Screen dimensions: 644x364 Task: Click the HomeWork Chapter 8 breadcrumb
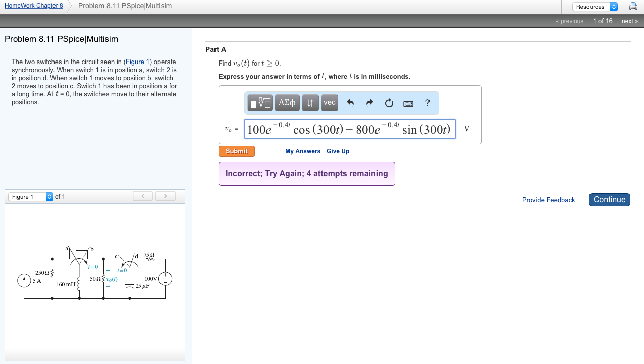pyautogui.click(x=34, y=6)
